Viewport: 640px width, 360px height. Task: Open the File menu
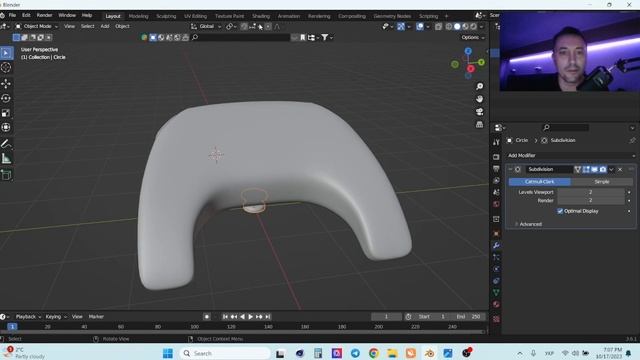coord(12,16)
